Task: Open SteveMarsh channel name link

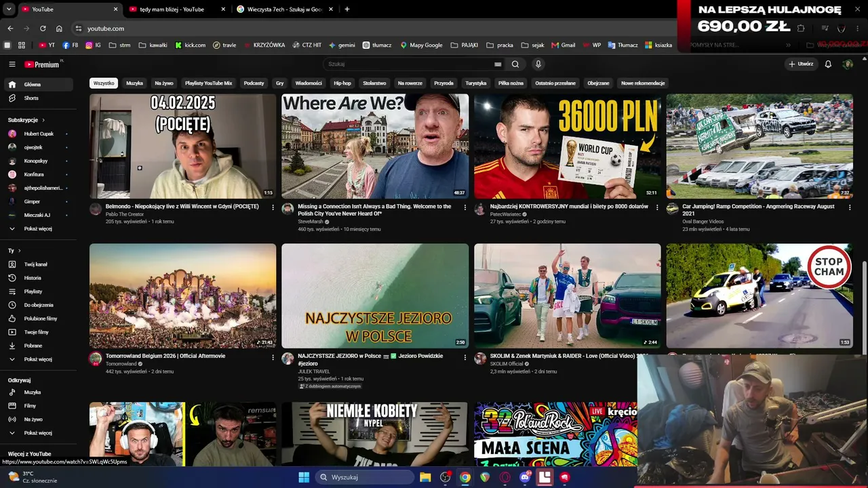Action: [x=311, y=222]
